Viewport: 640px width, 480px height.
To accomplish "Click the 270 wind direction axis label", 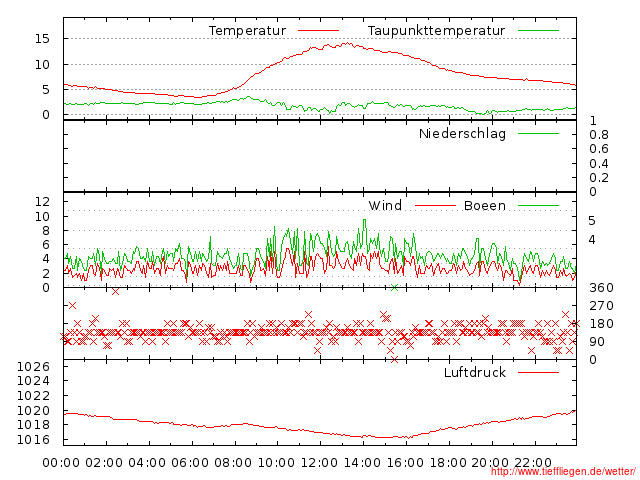I will (x=601, y=306).
